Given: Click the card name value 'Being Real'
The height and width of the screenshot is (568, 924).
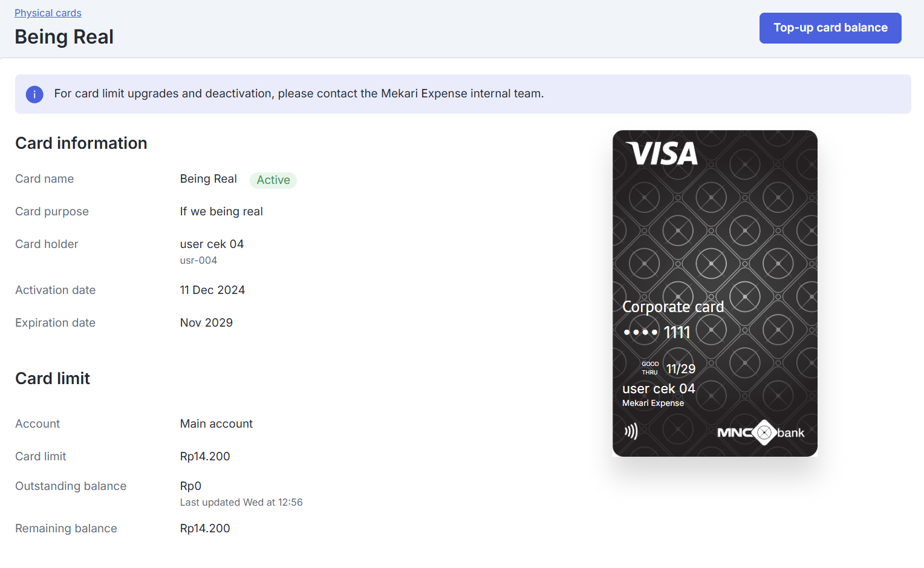Looking at the screenshot, I should tap(209, 179).
